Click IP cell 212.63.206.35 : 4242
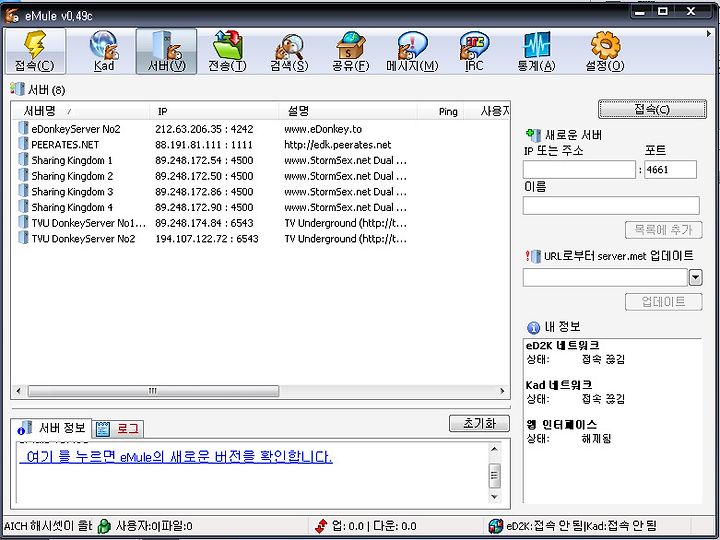The width and height of the screenshot is (720, 540). pos(204,129)
